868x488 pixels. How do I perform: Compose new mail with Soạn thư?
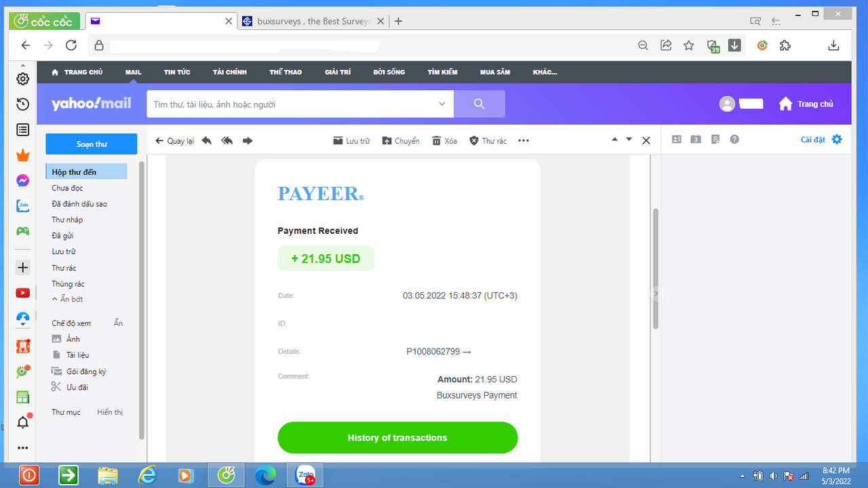[x=92, y=144]
